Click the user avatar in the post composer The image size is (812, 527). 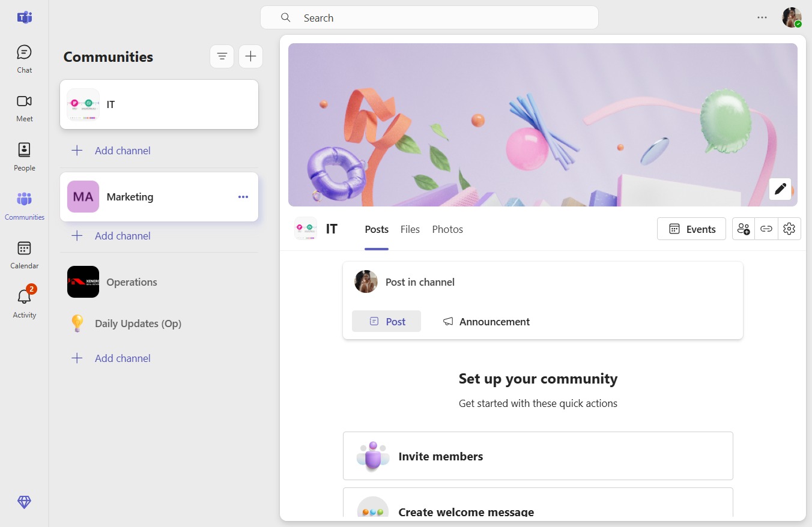[366, 282]
